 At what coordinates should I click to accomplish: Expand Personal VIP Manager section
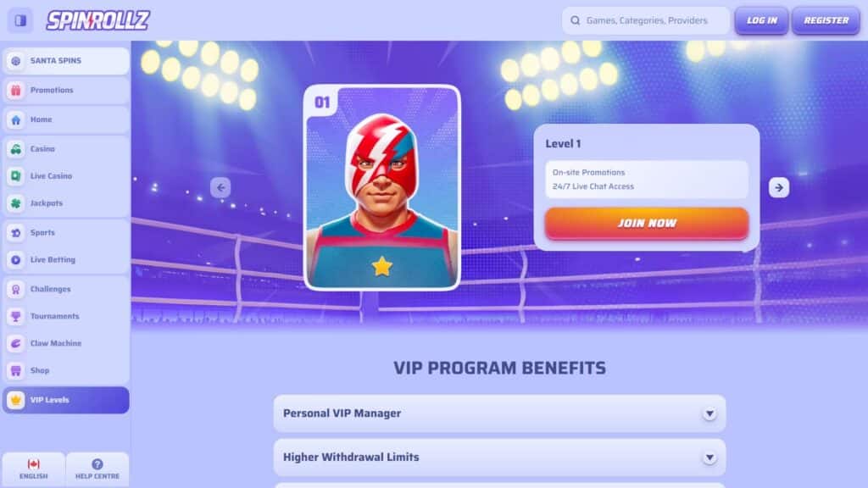pos(499,413)
